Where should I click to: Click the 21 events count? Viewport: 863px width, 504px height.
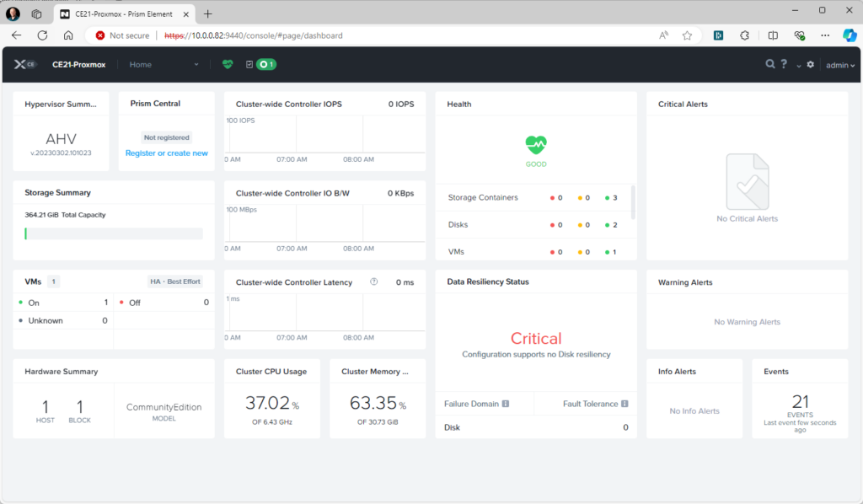click(x=801, y=402)
